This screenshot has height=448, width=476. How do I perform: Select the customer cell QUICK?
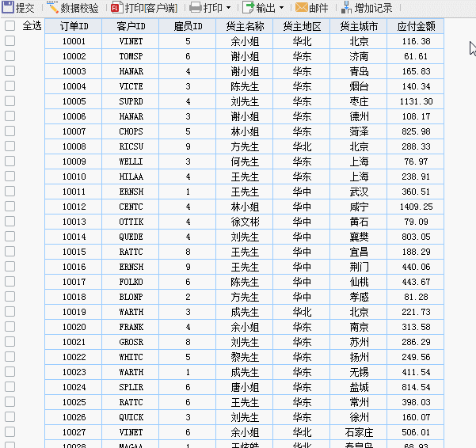pyautogui.click(x=131, y=417)
